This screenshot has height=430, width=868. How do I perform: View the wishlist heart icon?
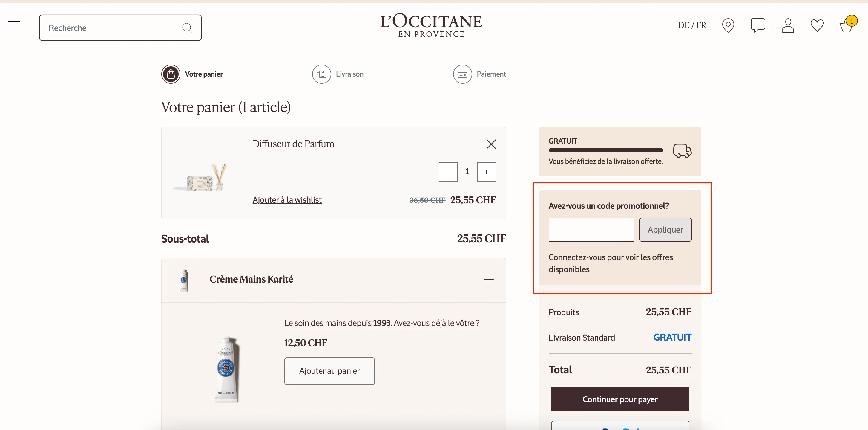coord(817,25)
